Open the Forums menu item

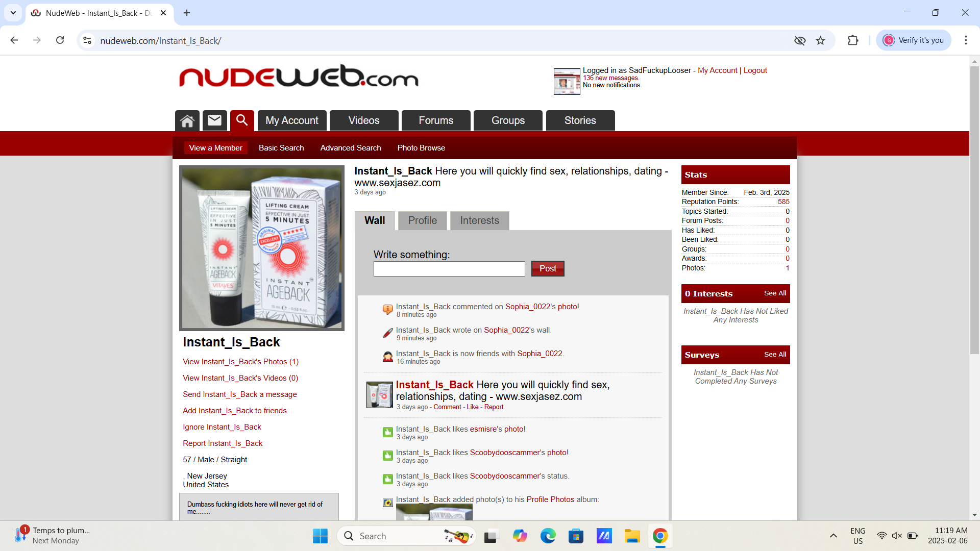(x=436, y=120)
